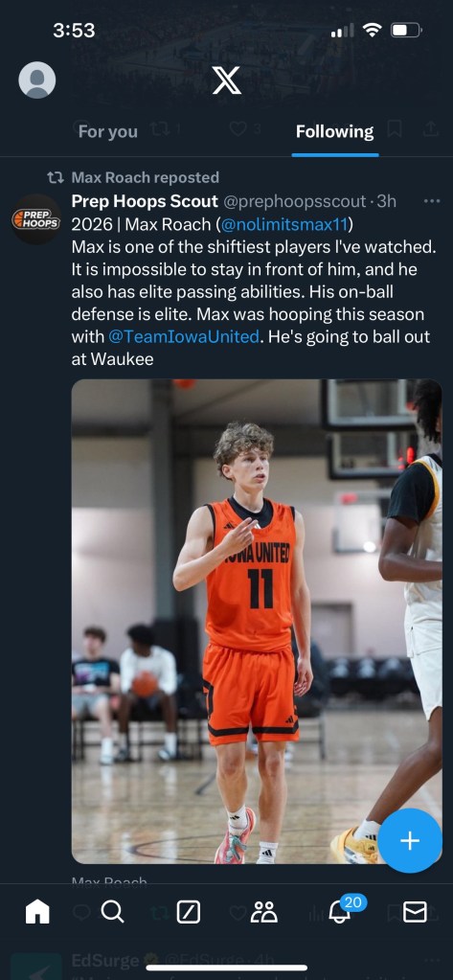Open the @TeamIowaUnited mention link

[184, 336]
